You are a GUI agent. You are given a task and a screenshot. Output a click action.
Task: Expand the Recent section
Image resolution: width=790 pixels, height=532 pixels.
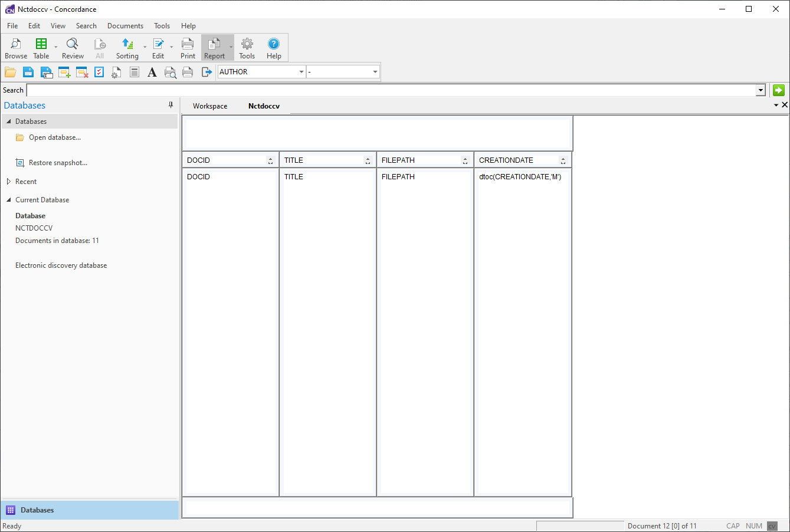click(9, 182)
